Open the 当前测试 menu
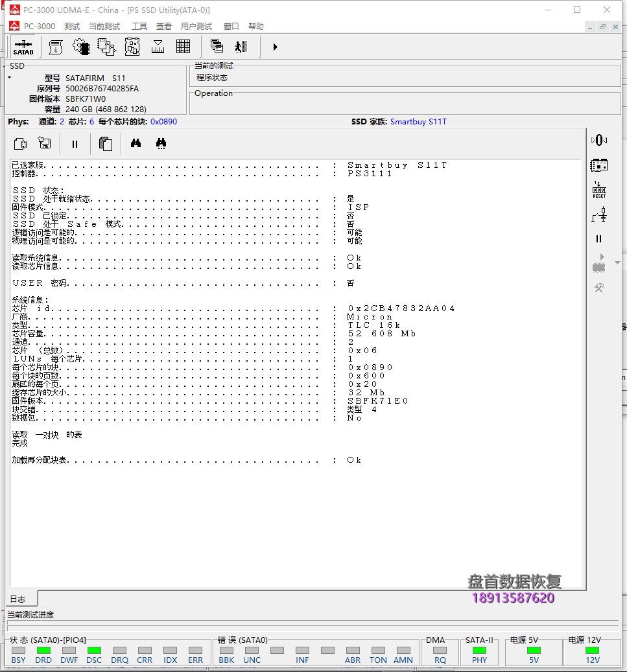The image size is (627, 672). point(104,26)
